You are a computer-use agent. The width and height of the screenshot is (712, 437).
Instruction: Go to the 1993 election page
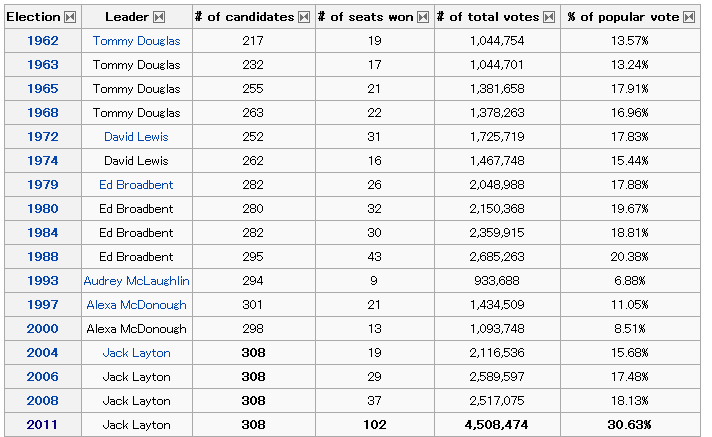coord(43,281)
